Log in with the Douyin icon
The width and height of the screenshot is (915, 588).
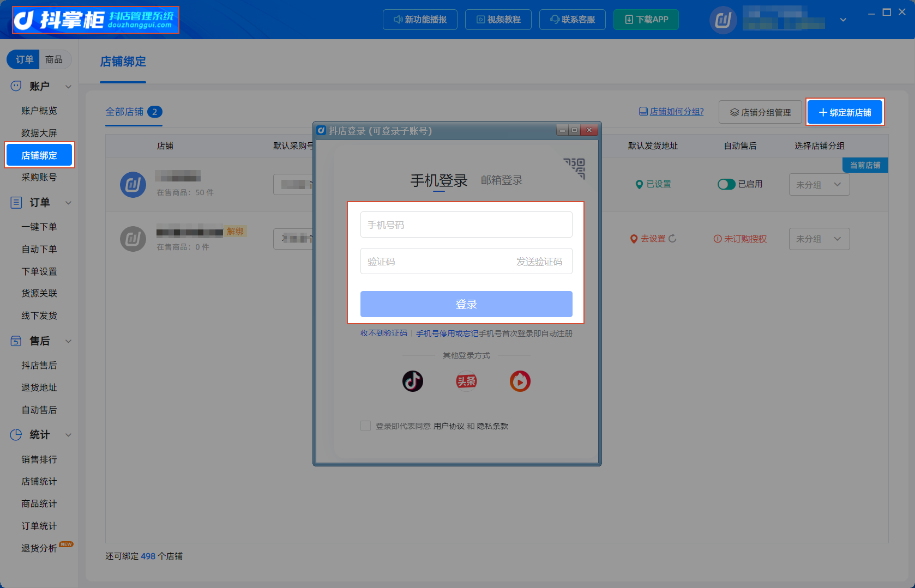[x=413, y=381]
